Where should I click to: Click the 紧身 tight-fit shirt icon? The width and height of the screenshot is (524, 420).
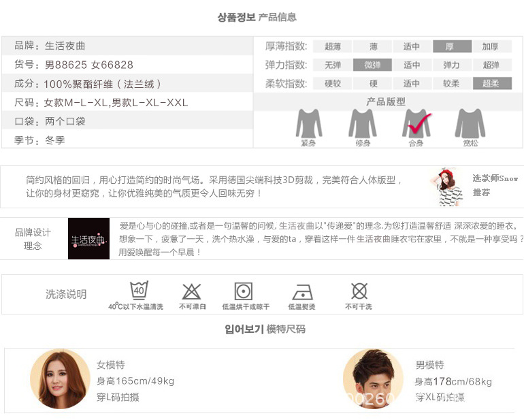[309, 123]
